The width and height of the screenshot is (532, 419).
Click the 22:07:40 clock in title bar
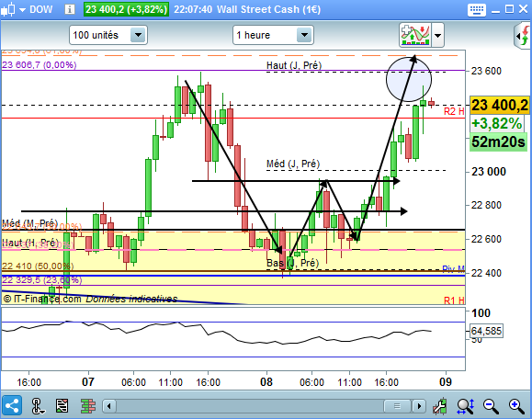click(193, 9)
